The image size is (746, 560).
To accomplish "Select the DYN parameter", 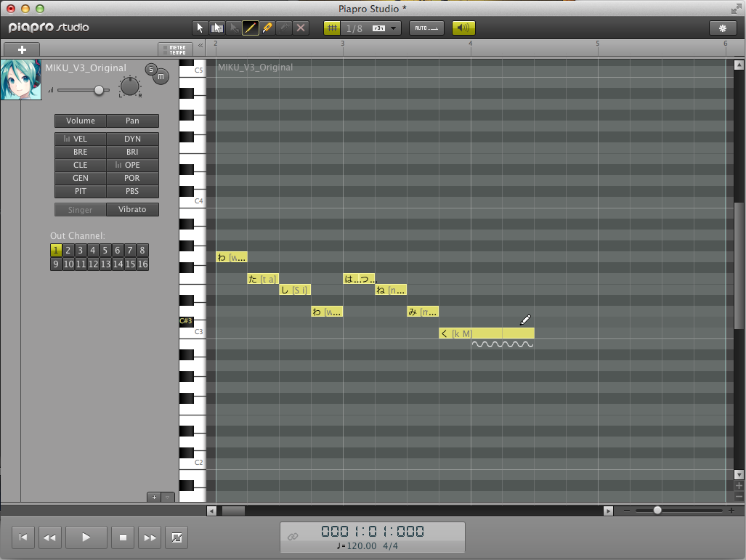I will [x=132, y=139].
